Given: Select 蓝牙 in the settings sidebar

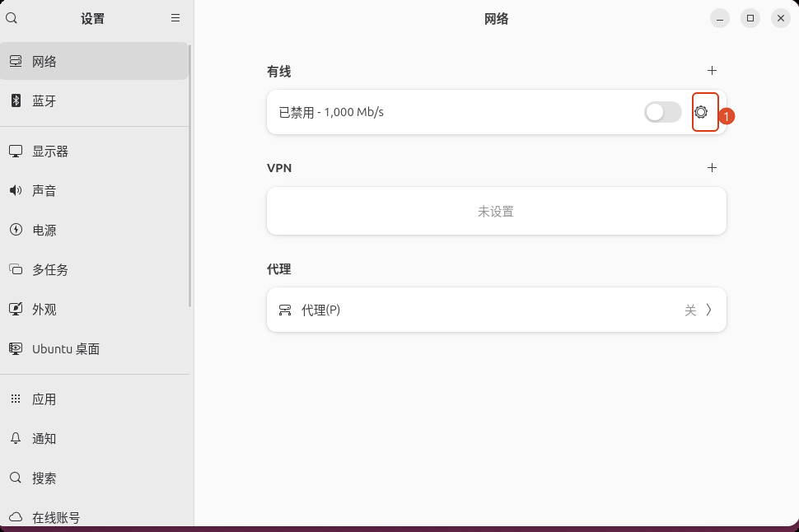Looking at the screenshot, I should pos(94,100).
